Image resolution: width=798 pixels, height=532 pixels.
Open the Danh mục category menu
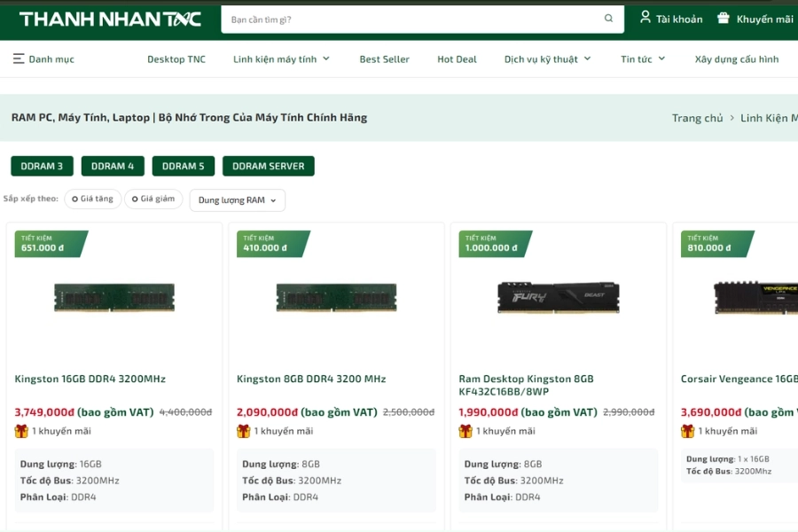coord(43,59)
